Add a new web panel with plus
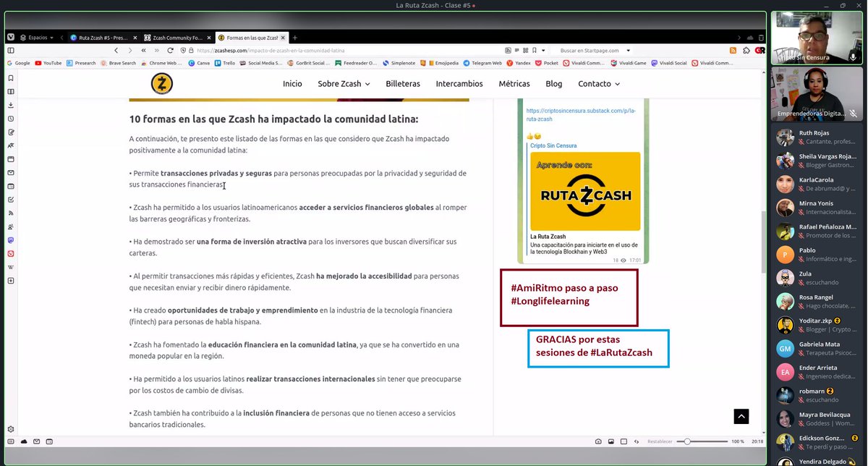This screenshot has width=868, height=466. point(11,281)
